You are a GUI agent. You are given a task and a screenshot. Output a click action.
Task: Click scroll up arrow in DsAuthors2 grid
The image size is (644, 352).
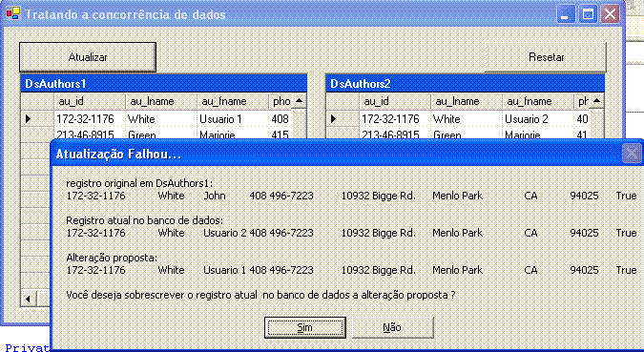(x=596, y=100)
